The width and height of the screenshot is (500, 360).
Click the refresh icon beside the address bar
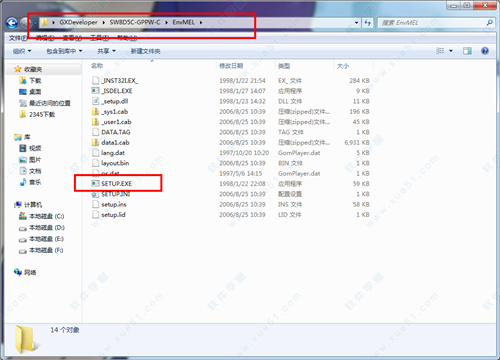tap(368, 23)
